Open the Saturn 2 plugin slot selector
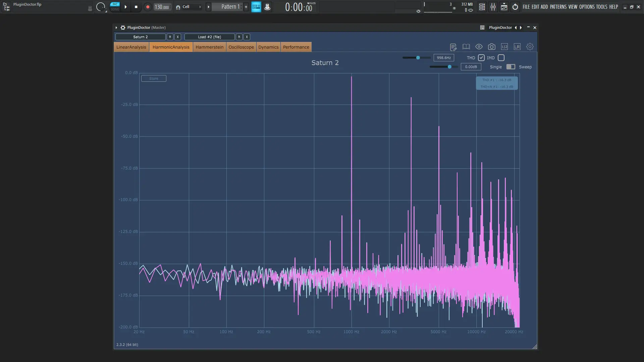Image resolution: width=644 pixels, height=362 pixels. click(x=140, y=37)
